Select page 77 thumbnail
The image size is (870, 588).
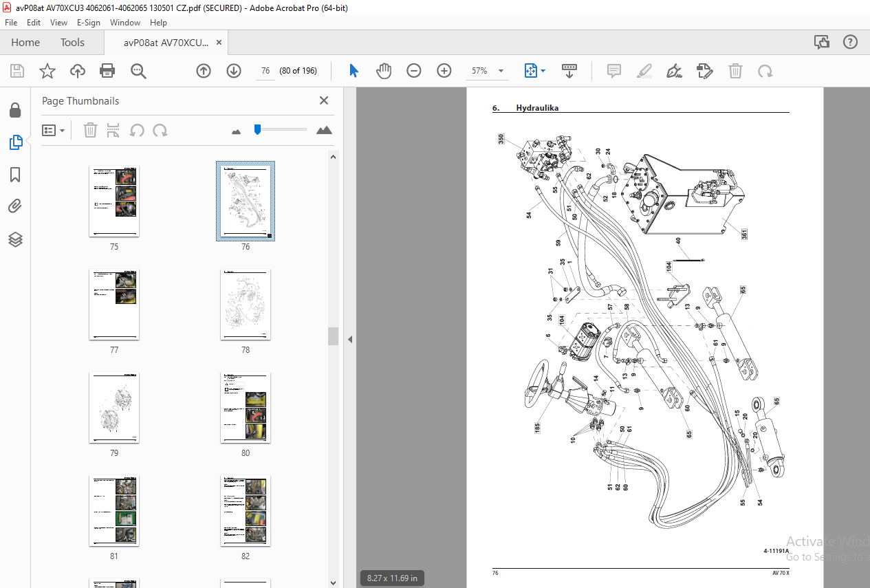click(x=114, y=304)
